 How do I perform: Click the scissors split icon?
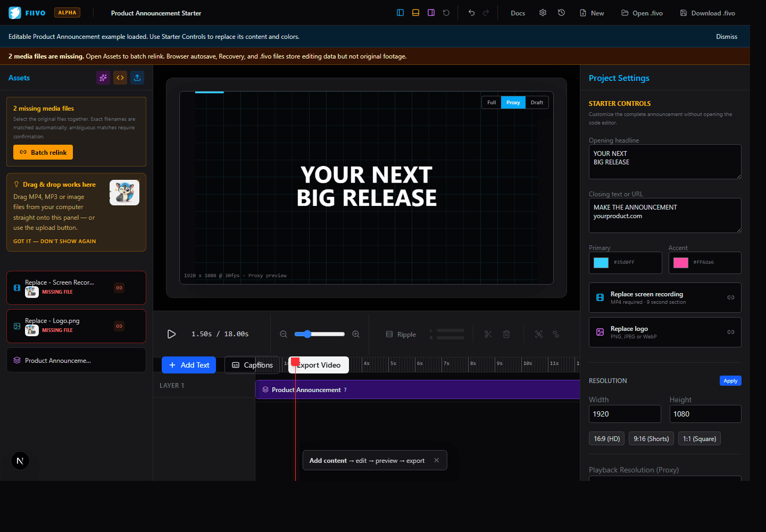pos(488,334)
